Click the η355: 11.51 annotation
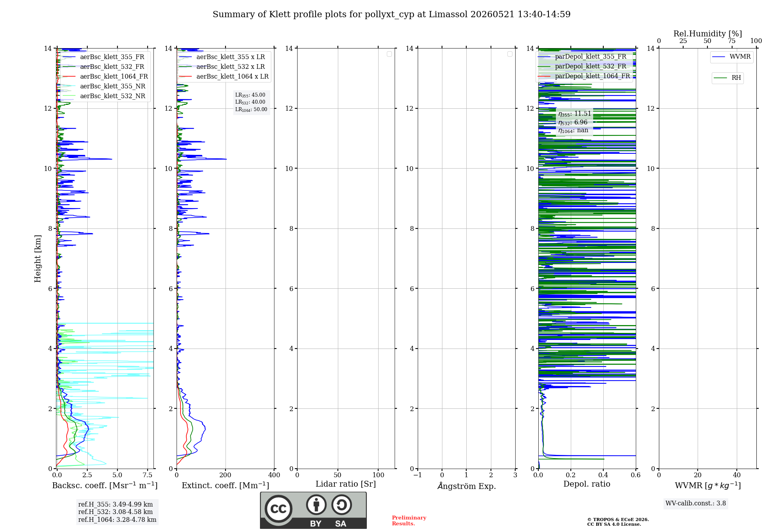This screenshot has width=783, height=532. coord(575,114)
